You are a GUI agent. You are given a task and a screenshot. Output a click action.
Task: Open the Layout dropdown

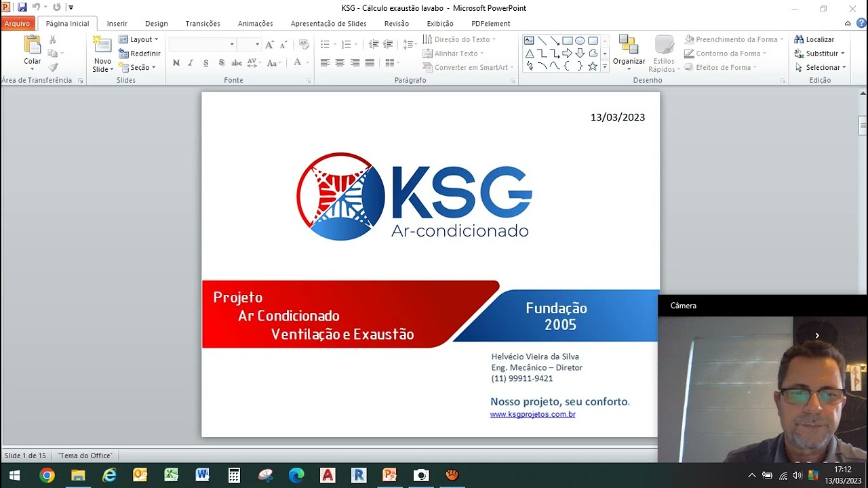coord(138,39)
